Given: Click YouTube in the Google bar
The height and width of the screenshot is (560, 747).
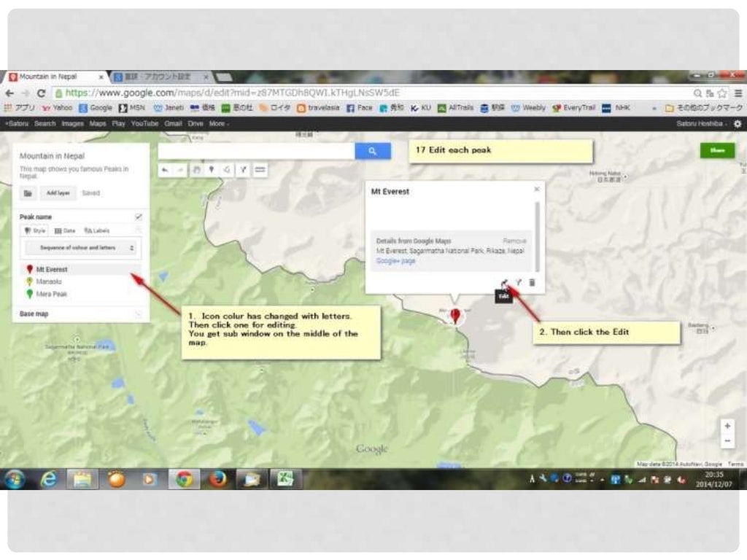Looking at the screenshot, I should (144, 124).
